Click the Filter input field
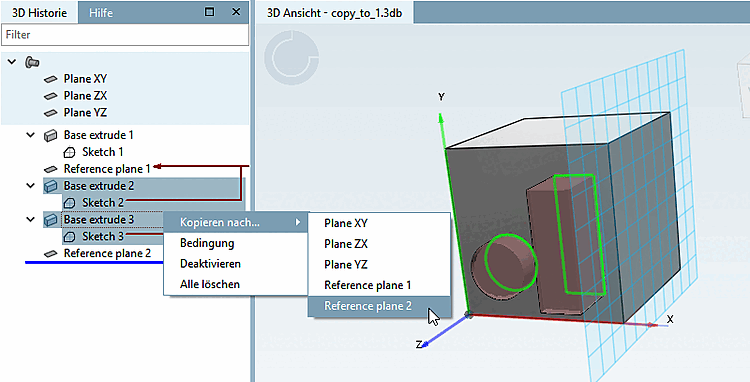 pyautogui.click(x=125, y=35)
